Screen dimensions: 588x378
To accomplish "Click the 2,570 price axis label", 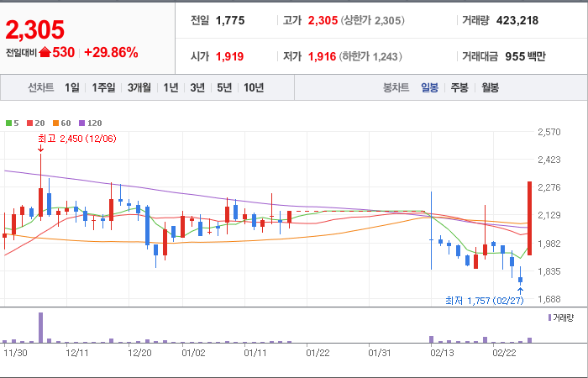I will tap(549, 132).
